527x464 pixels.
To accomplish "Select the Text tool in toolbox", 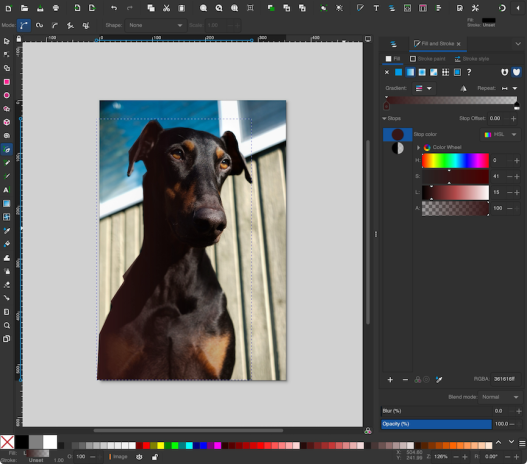I will [6, 190].
